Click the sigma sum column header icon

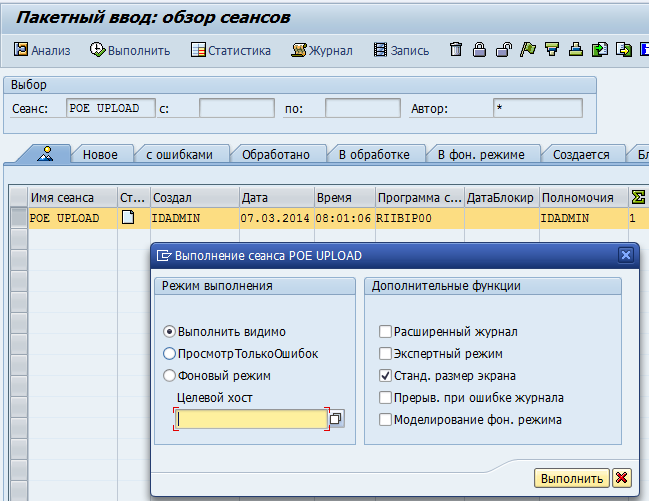(x=638, y=198)
